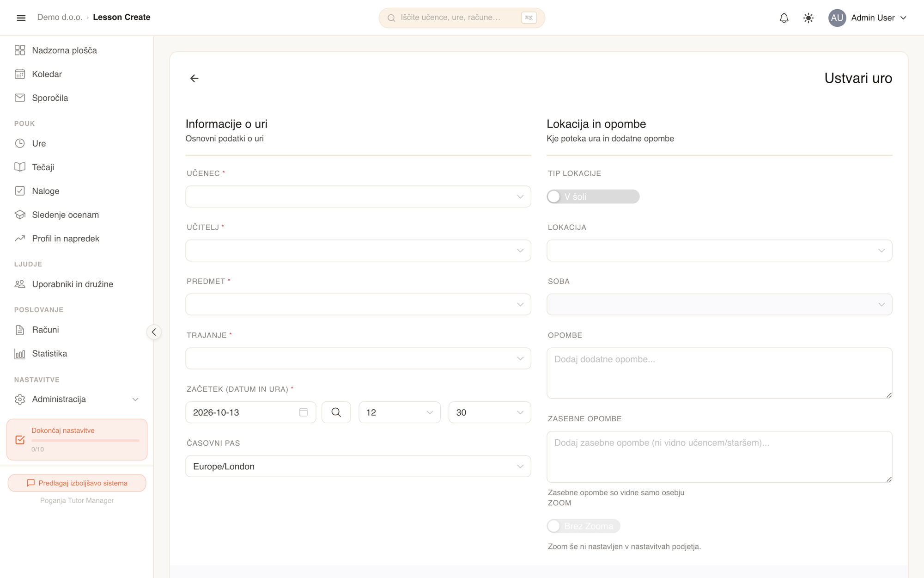Click the Nadzorna plošča dashboard icon
Image resolution: width=924 pixels, height=578 pixels.
[x=20, y=50]
